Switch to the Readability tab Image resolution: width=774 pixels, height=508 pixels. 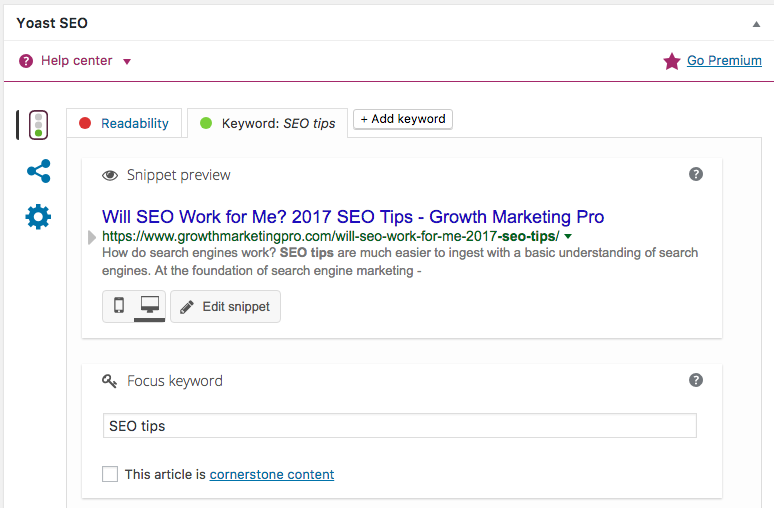[124, 123]
